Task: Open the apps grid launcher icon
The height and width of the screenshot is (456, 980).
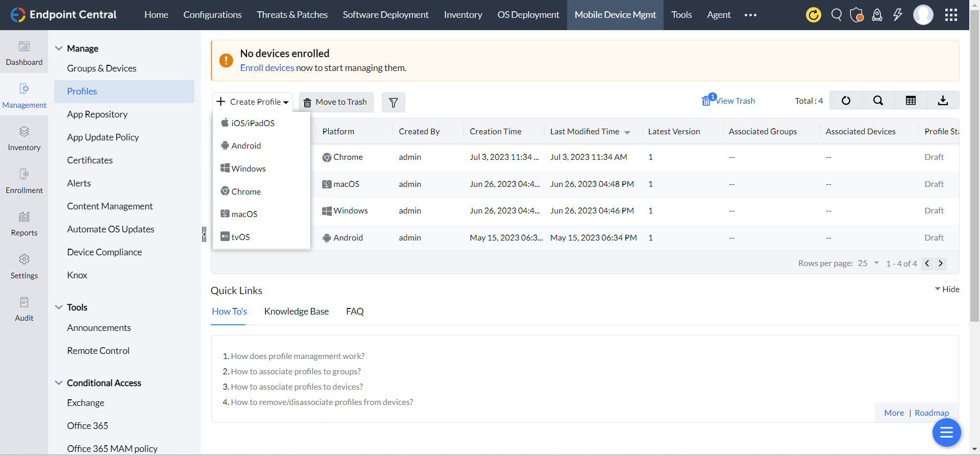Action: [951, 15]
